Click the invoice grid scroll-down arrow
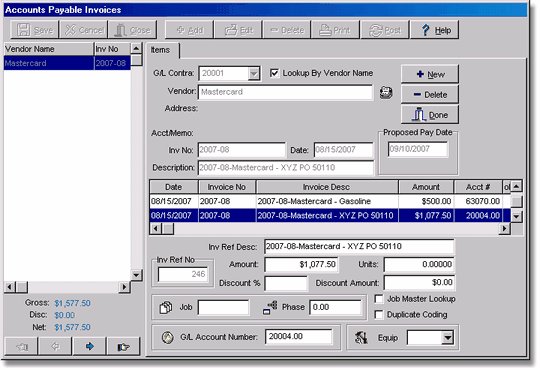 coord(516,216)
